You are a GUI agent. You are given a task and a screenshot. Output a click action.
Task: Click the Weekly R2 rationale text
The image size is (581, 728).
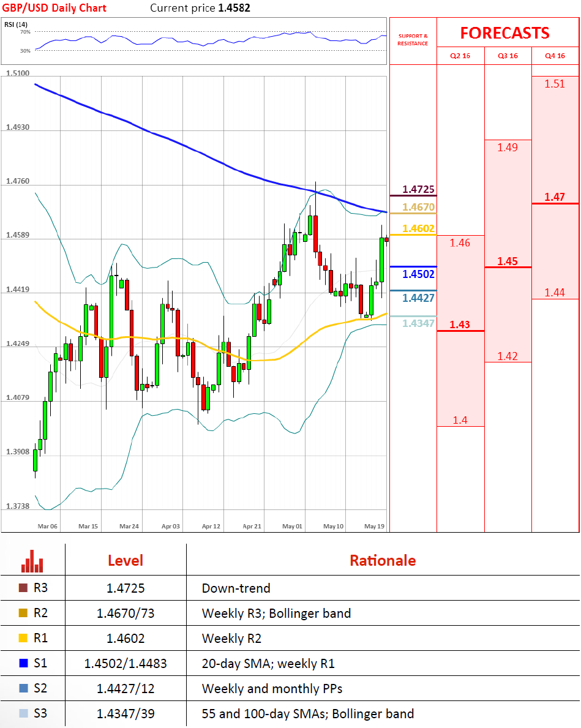231,639
